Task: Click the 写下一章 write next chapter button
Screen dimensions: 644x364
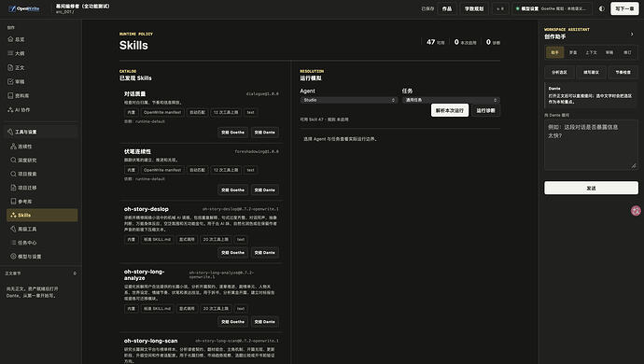Action: pyautogui.click(x=624, y=8)
